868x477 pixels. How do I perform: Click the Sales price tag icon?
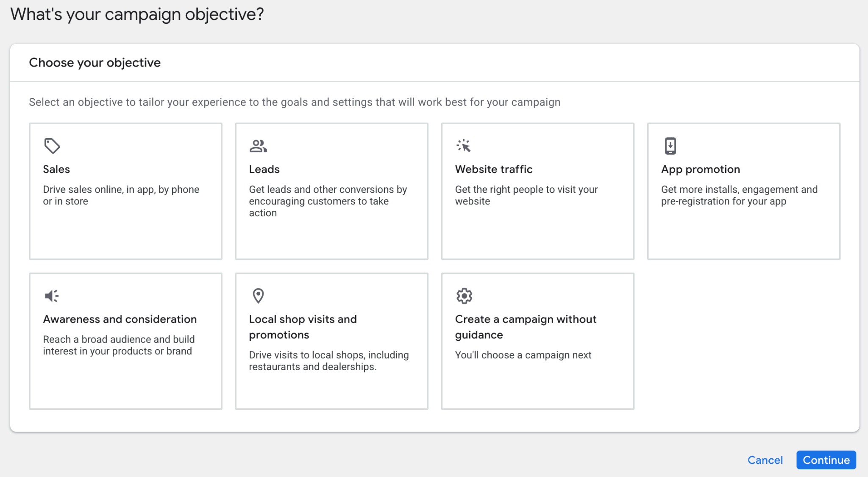[52, 146]
